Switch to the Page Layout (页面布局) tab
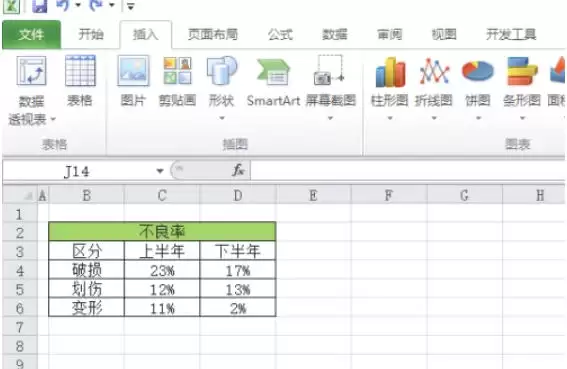567x369 pixels. tap(213, 35)
